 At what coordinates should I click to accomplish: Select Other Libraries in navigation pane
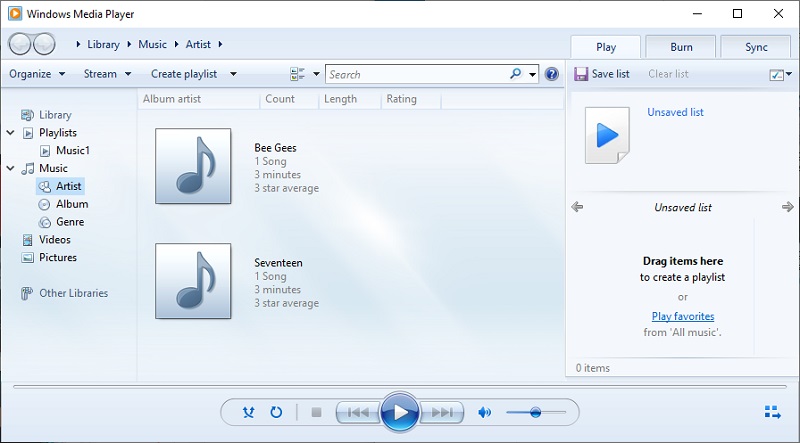(73, 293)
